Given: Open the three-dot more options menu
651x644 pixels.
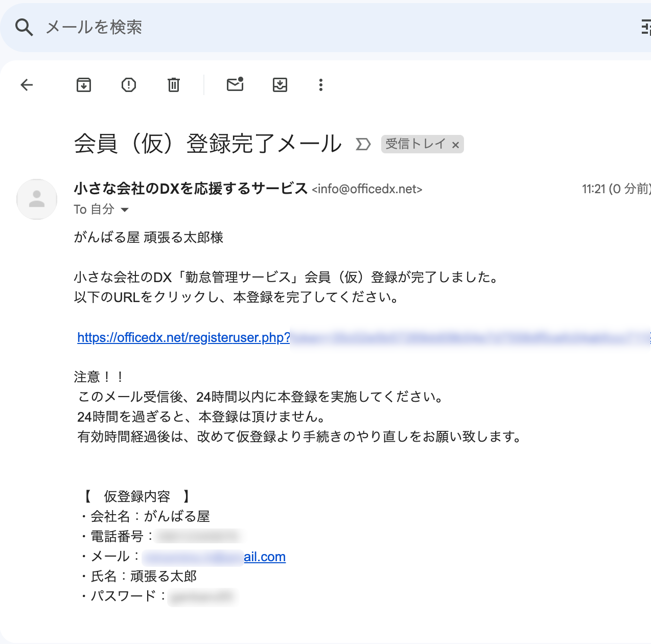Looking at the screenshot, I should tap(321, 85).
